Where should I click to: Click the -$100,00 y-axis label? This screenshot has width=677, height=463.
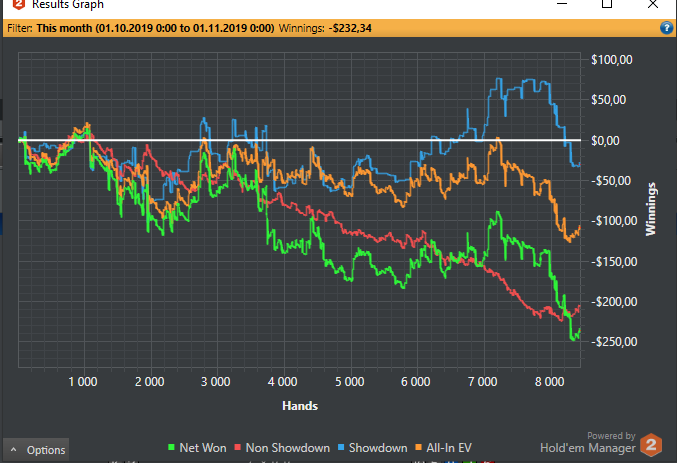click(x=614, y=221)
